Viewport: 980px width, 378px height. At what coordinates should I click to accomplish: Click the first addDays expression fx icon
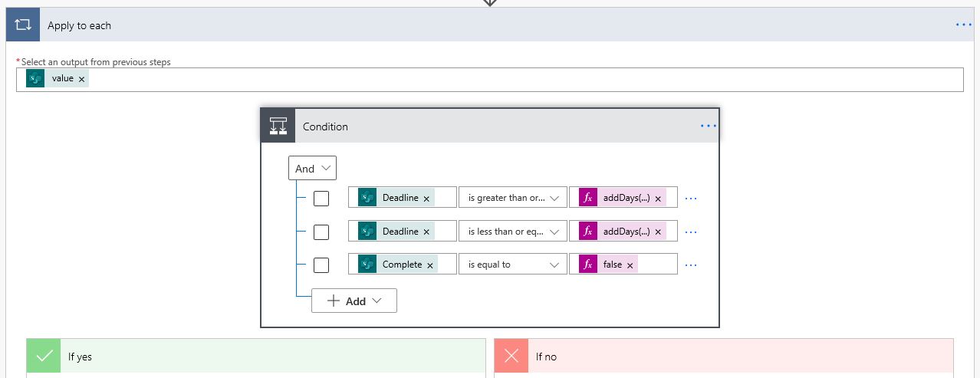pos(588,198)
